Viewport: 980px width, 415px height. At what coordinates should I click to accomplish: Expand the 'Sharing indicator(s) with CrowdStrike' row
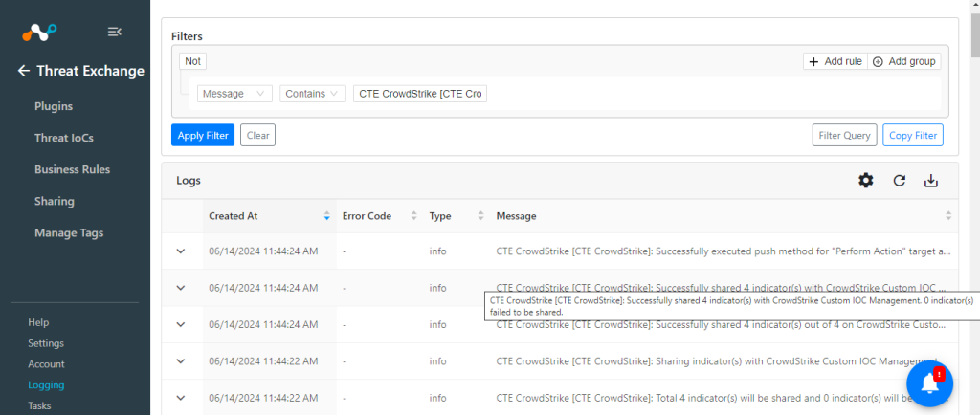pos(181,360)
